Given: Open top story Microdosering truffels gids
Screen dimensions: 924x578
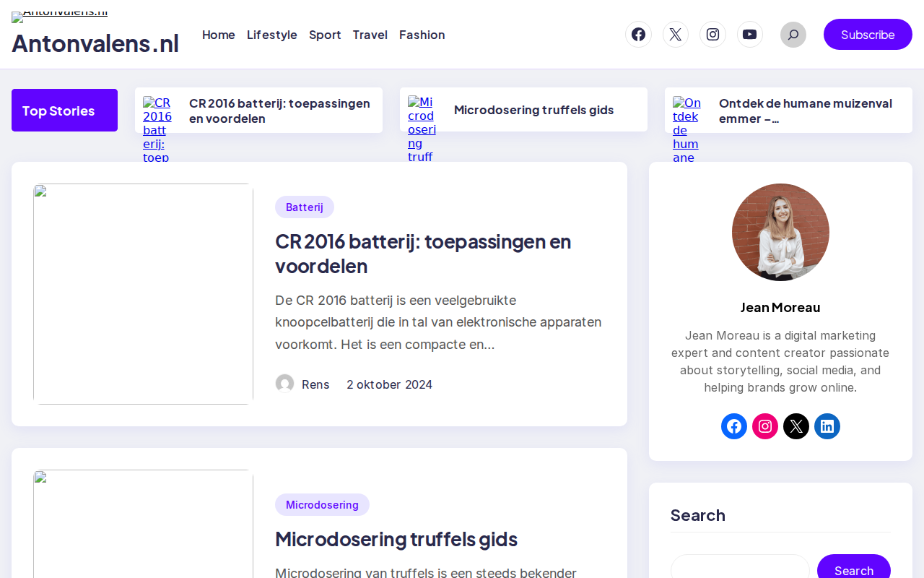Looking at the screenshot, I should click(x=534, y=110).
